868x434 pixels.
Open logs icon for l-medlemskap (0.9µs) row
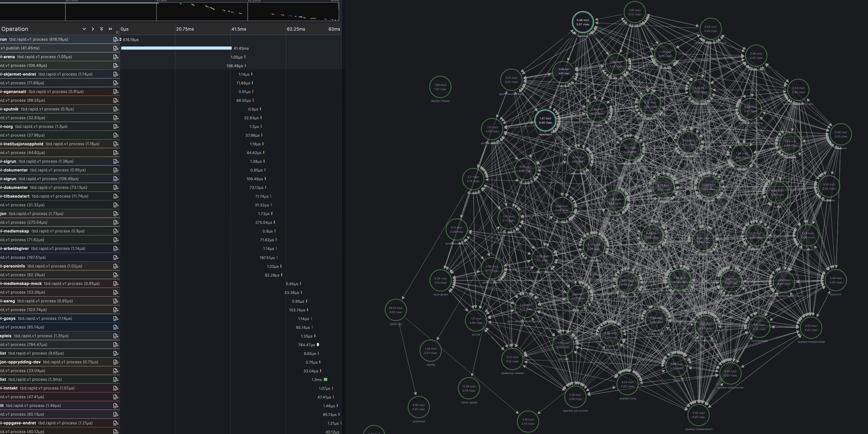[116, 231]
